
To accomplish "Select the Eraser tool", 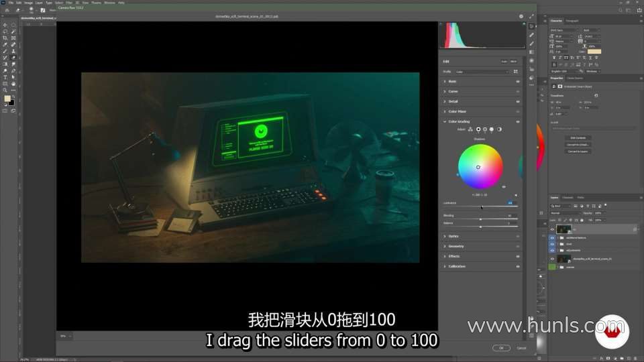I will click(x=13, y=58).
